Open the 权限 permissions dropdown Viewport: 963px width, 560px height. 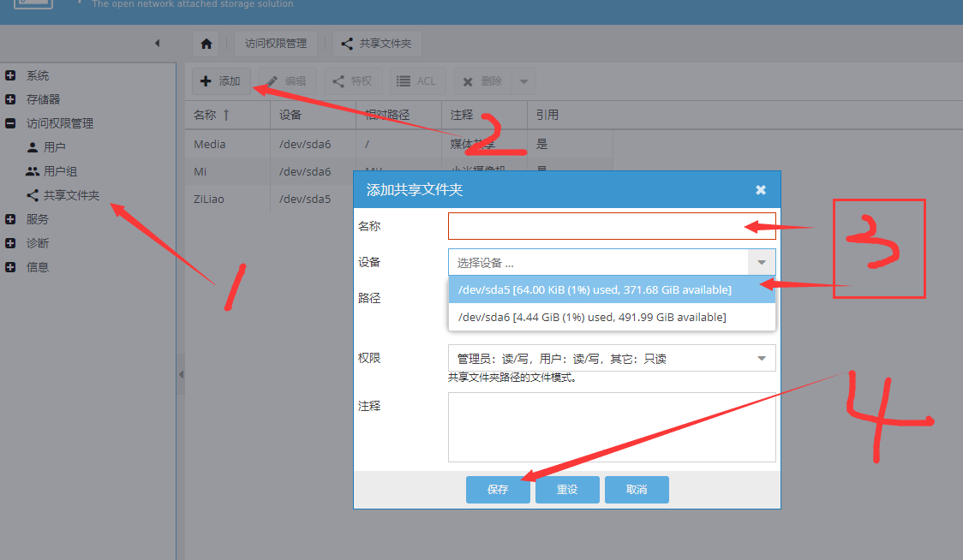pyautogui.click(x=612, y=358)
